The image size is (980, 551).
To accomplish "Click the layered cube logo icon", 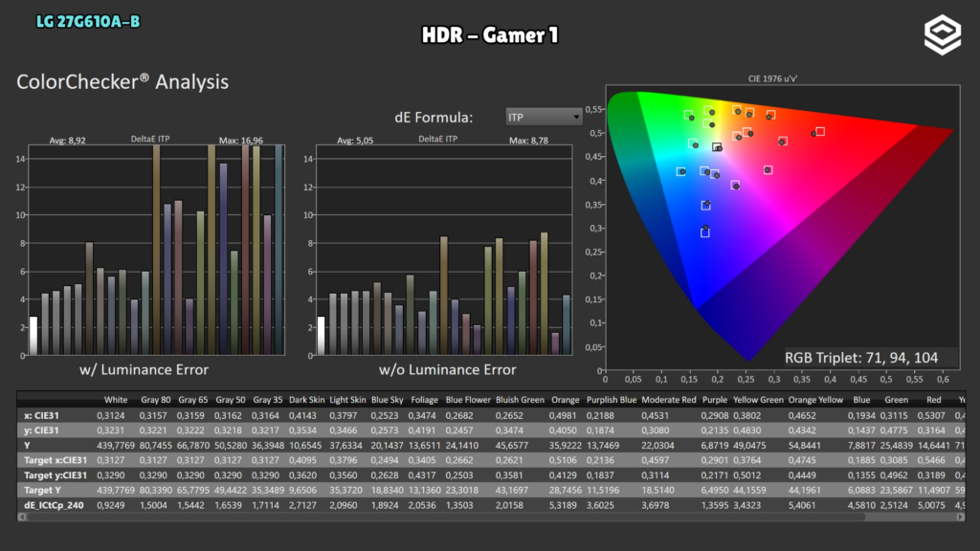I will [943, 35].
